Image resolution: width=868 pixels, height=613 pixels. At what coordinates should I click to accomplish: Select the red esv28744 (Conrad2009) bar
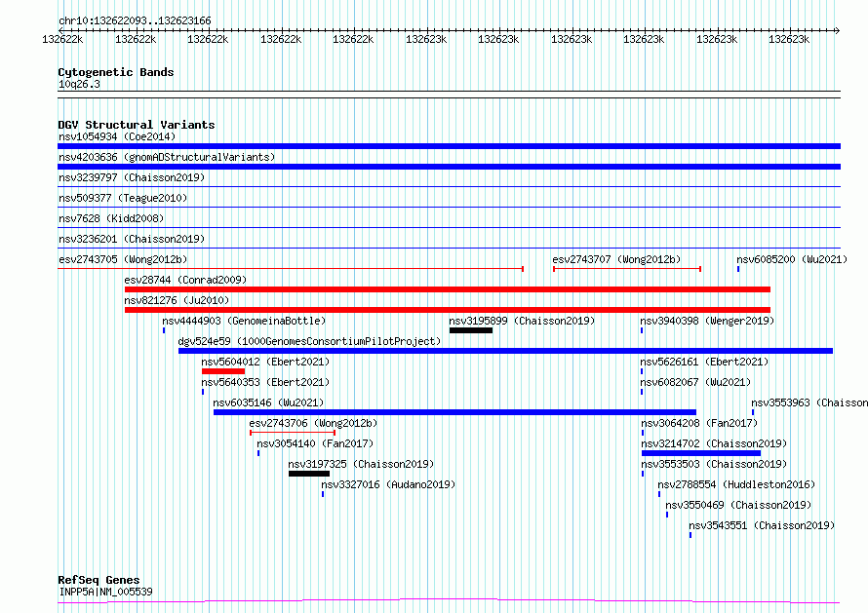(x=448, y=289)
